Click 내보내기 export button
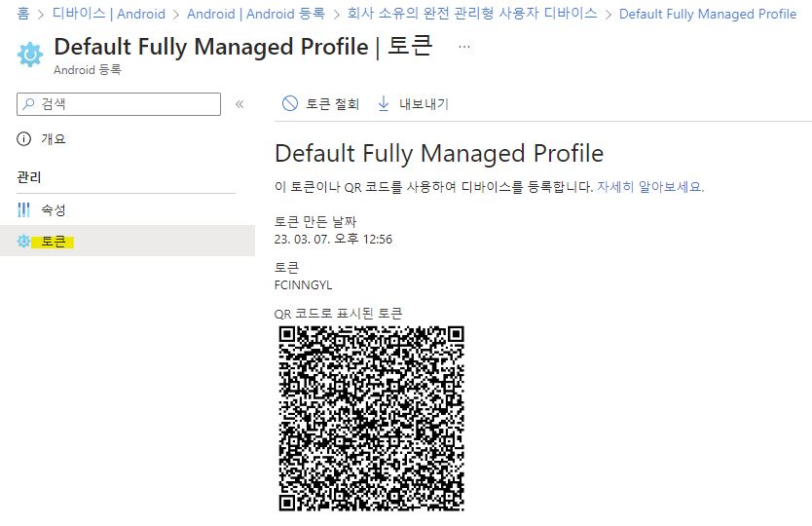Screen dimensions: 812x526 tap(413, 104)
